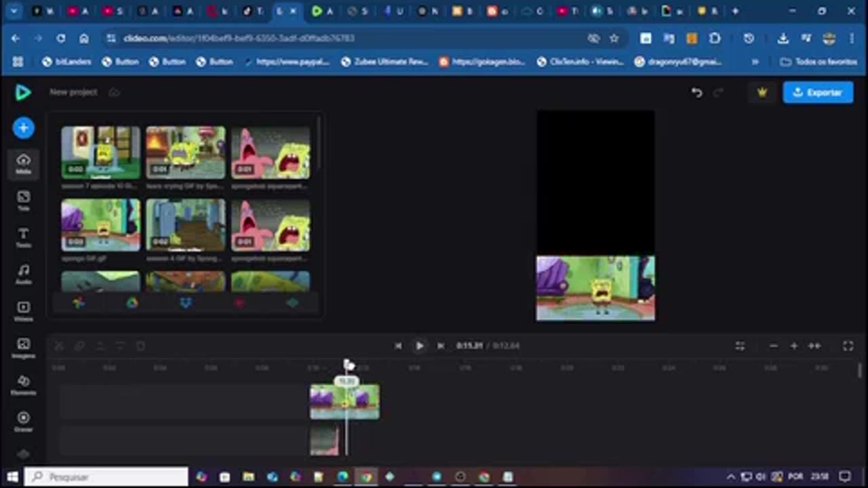Screen dimensions: 868x488
Task: Zoom in the timeline
Action: 793,346
